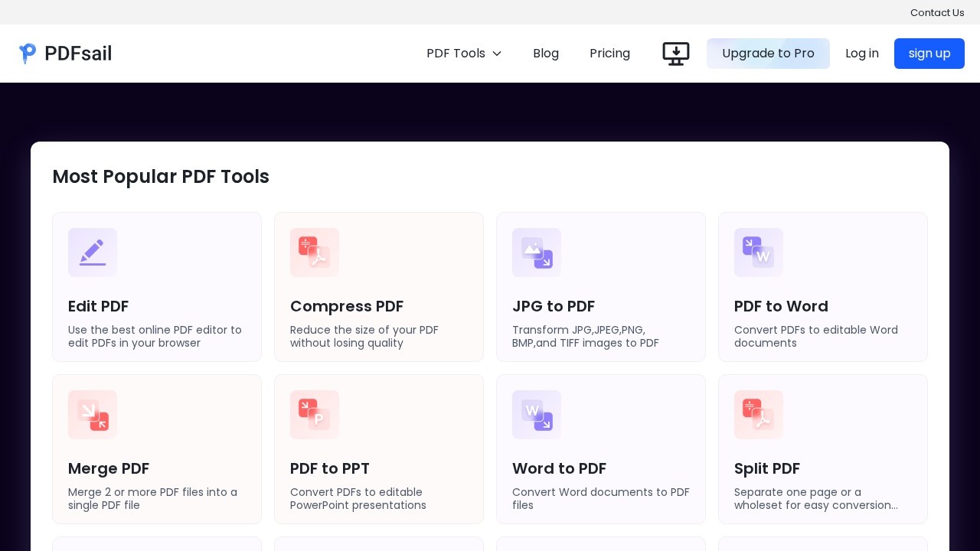The height and width of the screenshot is (551, 980).
Task: Click the Compress PDF icon
Action: 315,253
